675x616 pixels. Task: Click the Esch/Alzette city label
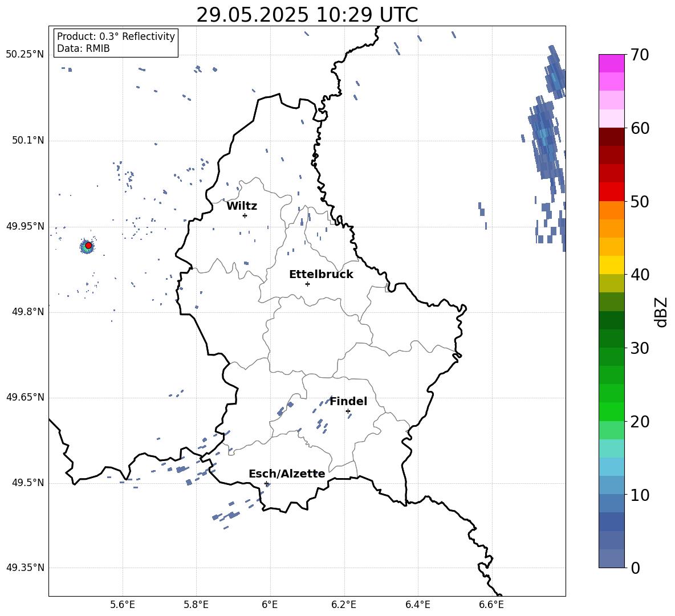[287, 474]
